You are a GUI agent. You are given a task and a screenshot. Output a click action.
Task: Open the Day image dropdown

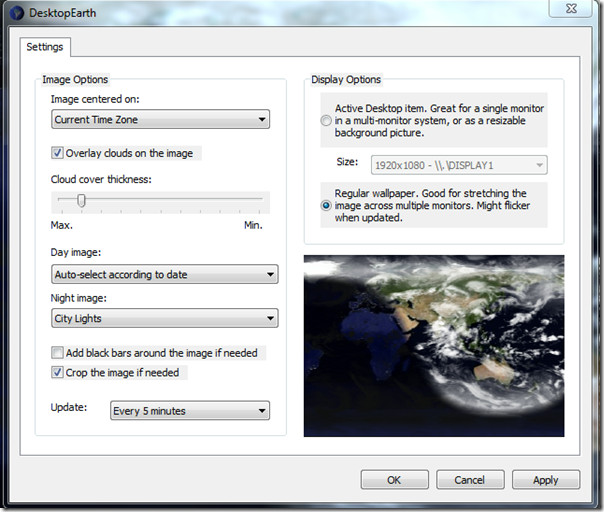click(x=164, y=274)
